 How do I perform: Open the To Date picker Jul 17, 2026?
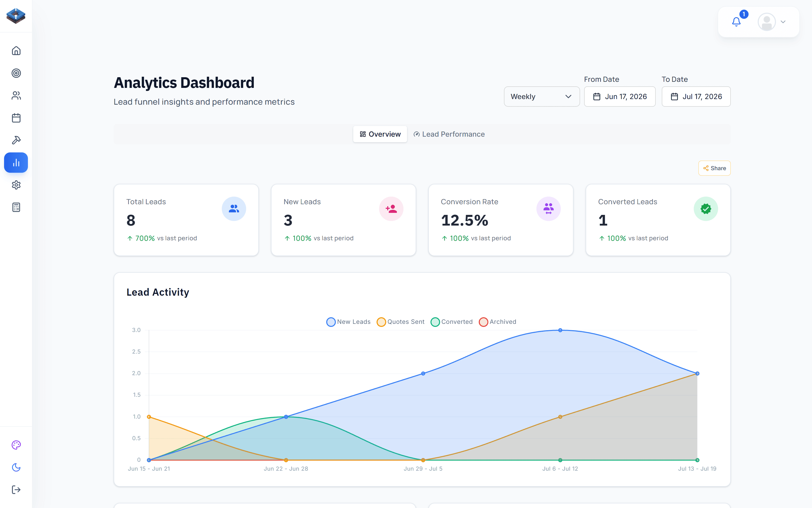(696, 97)
